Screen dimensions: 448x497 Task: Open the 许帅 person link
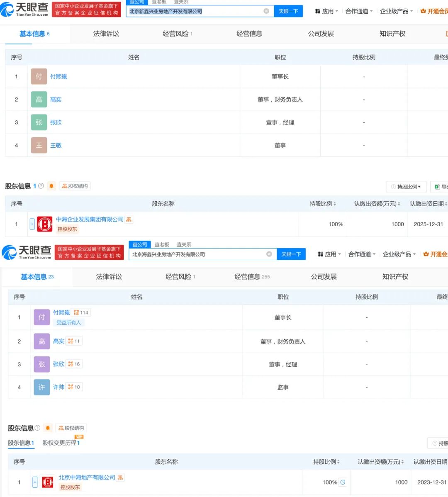(x=58, y=387)
